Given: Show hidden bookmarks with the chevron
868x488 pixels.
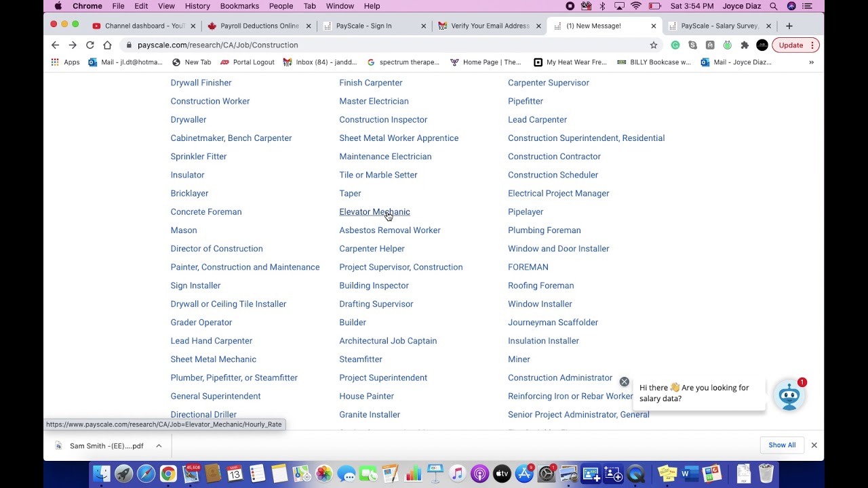Looking at the screenshot, I should (811, 62).
